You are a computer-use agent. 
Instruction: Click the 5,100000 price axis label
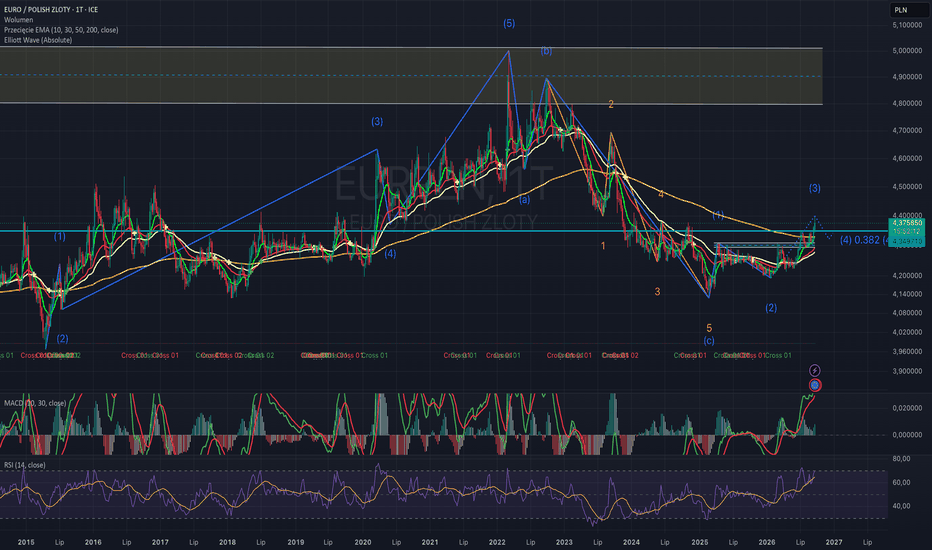907,25
